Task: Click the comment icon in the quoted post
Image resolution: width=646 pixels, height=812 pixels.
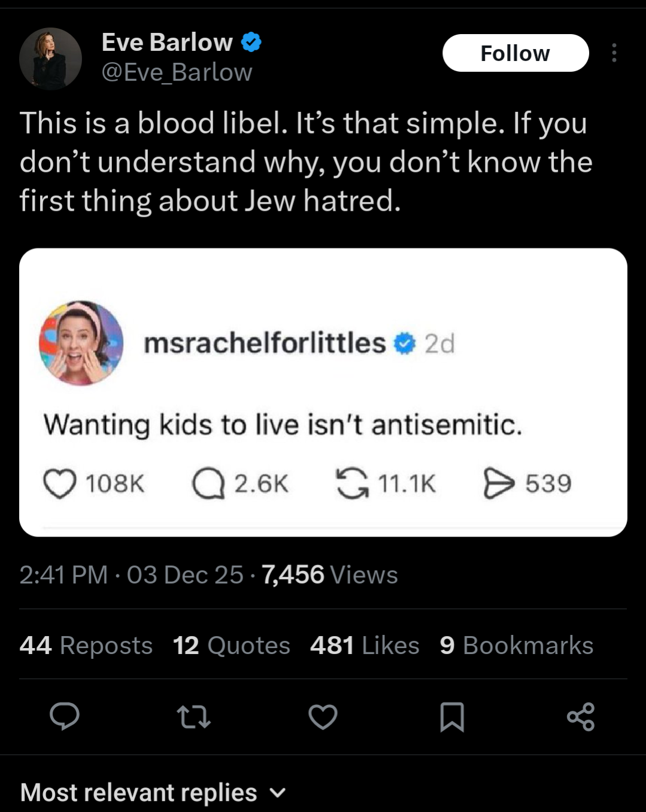Action: pyautogui.click(x=208, y=483)
